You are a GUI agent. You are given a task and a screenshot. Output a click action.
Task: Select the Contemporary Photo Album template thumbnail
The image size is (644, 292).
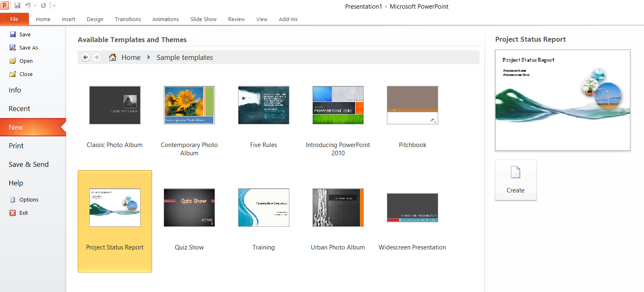point(189,105)
